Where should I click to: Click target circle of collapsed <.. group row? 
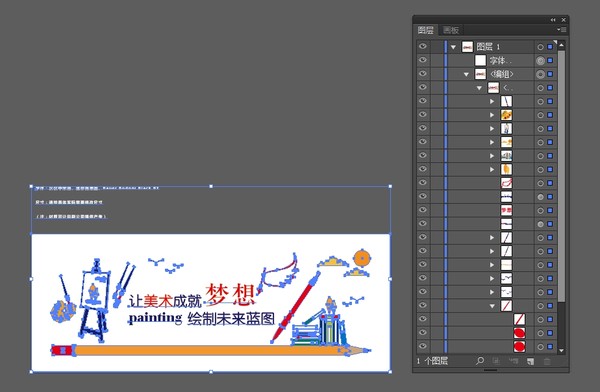pos(540,88)
